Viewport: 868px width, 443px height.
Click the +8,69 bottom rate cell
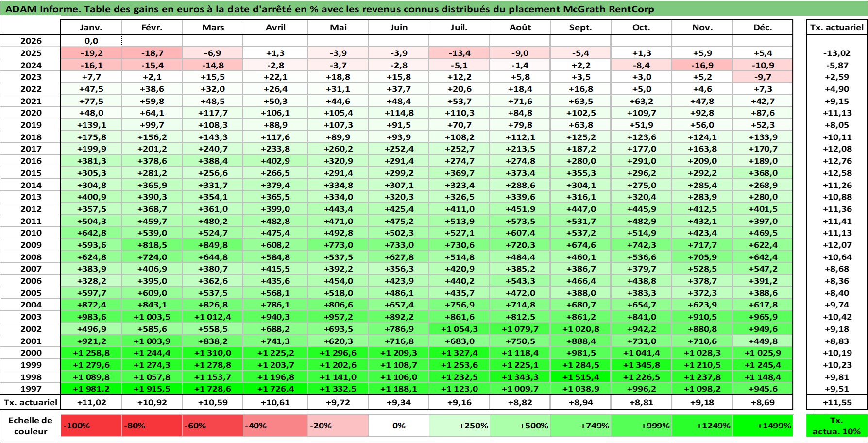coord(763,402)
